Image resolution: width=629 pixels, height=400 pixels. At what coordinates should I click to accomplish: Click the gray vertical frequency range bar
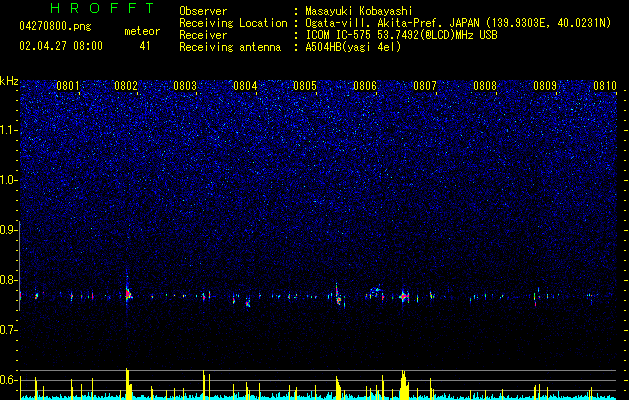coord(20,266)
